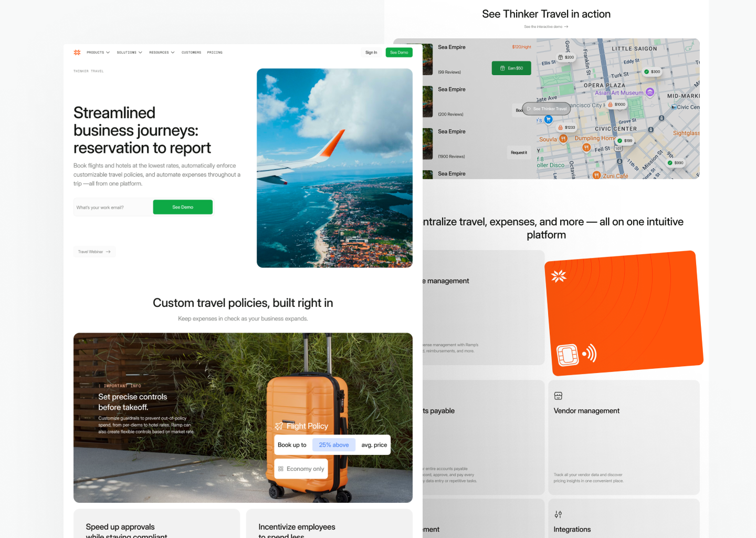This screenshot has height=538, width=756.
Task: Click the $120/night price text
Action: [x=521, y=47]
